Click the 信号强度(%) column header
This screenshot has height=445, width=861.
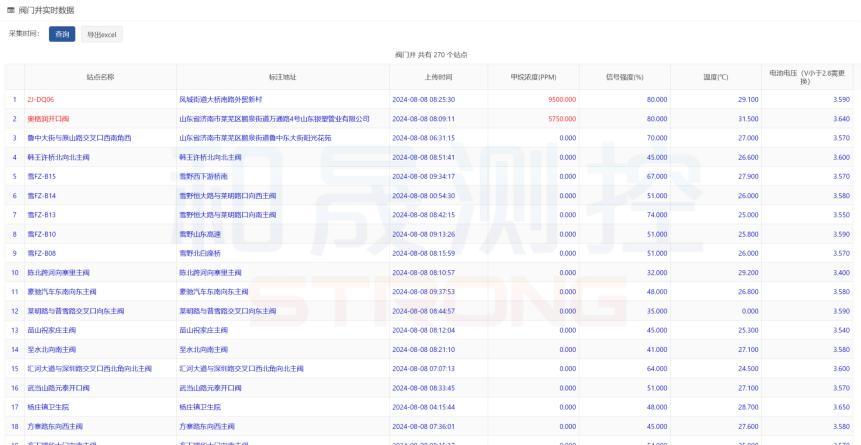coord(625,77)
